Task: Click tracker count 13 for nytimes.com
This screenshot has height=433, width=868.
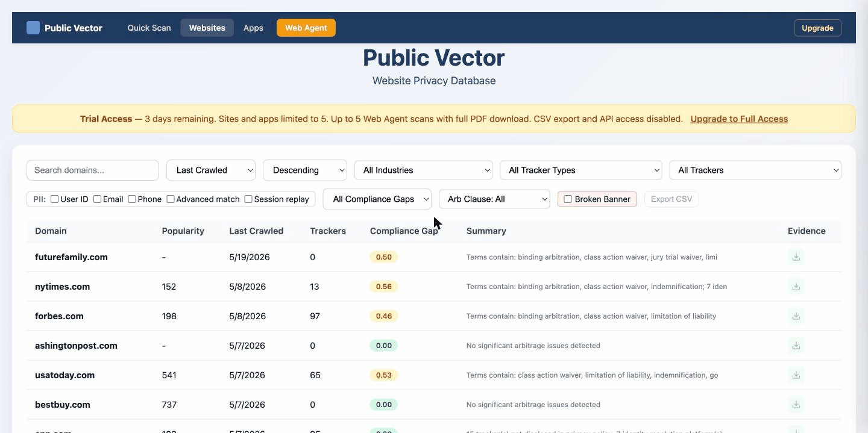Action: [315, 287]
